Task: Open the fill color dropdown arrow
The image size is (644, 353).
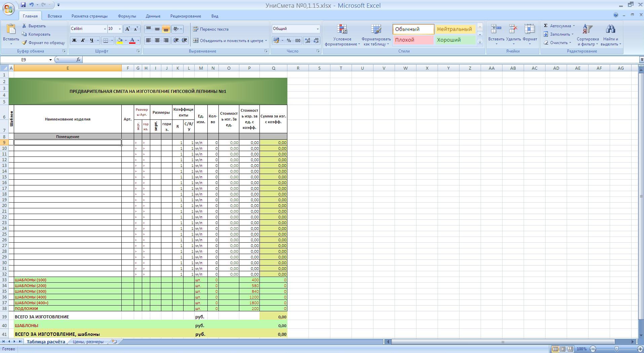Action: (x=126, y=41)
